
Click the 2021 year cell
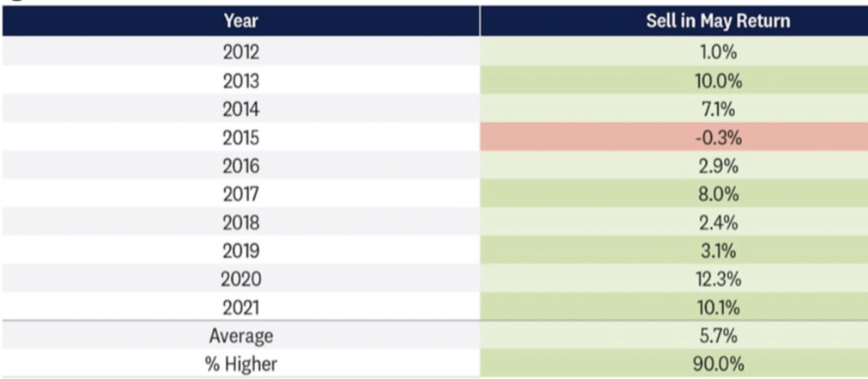(x=241, y=307)
